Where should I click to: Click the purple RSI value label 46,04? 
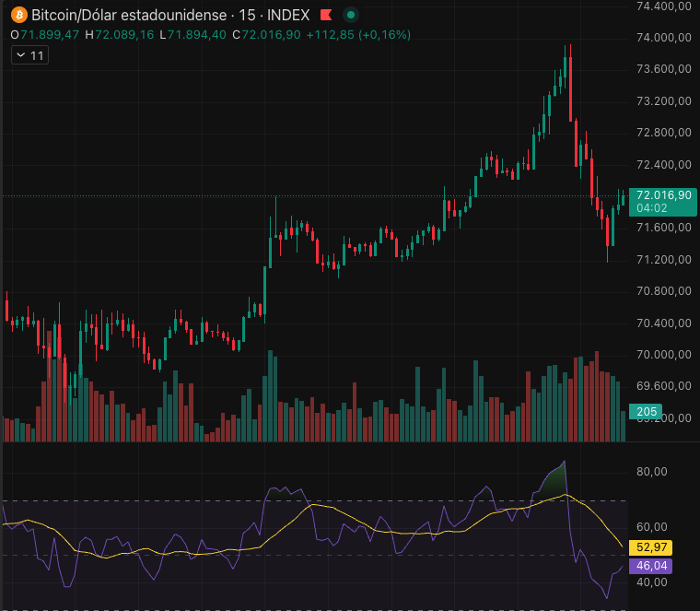[651, 566]
